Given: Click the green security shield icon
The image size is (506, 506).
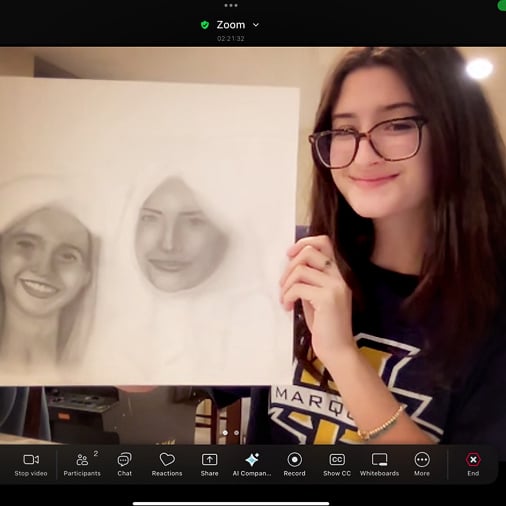Looking at the screenshot, I should tap(205, 25).
